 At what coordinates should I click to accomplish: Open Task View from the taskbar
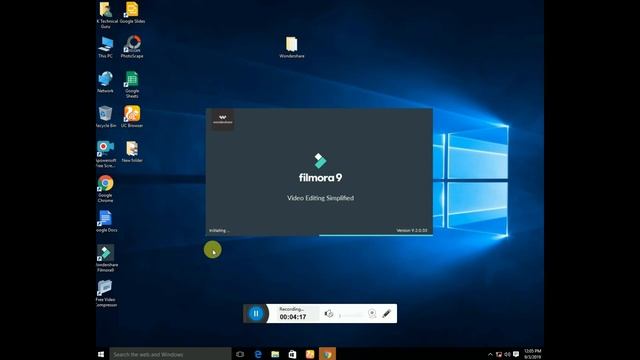pyautogui.click(x=240, y=354)
